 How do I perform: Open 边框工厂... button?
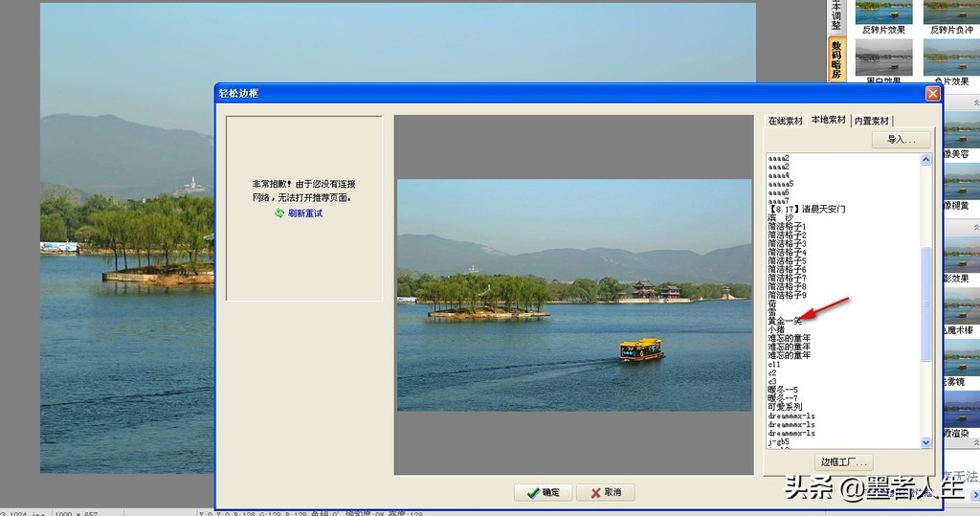843,462
